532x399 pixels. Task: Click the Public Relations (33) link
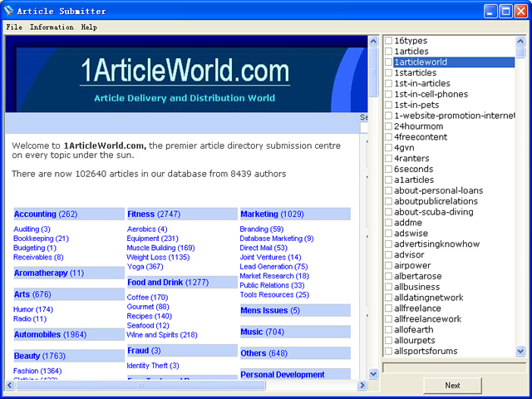[272, 285]
